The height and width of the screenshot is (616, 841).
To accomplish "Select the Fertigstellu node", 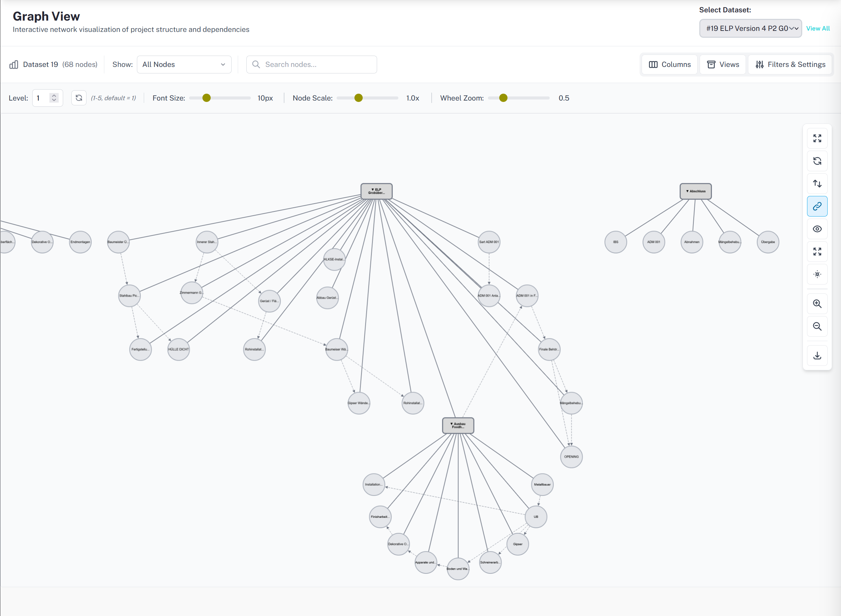I will [141, 349].
